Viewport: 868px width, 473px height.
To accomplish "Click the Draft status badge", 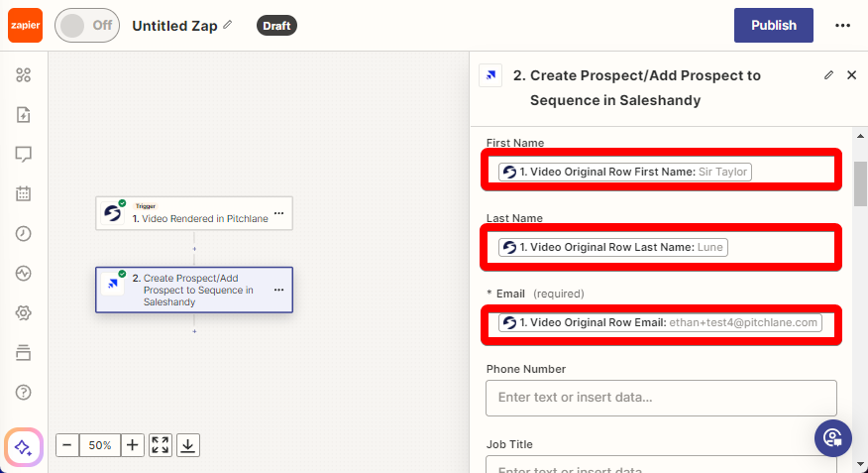I will (276, 26).
